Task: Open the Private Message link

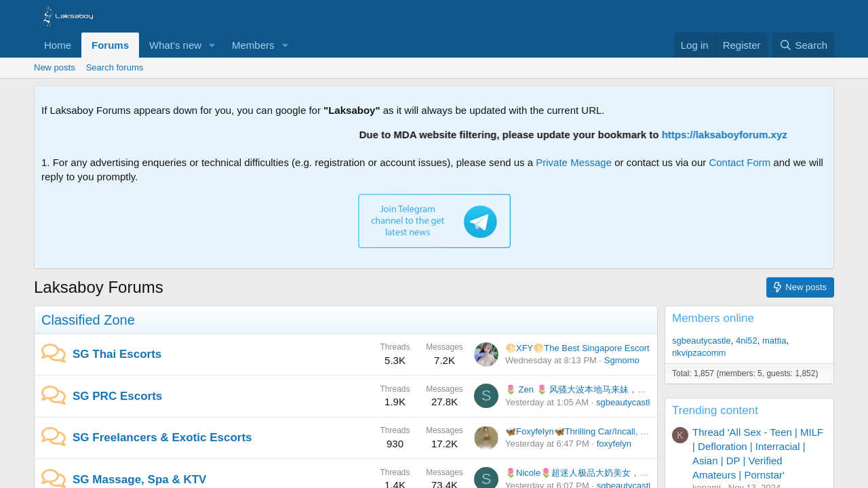Action: coord(574,163)
